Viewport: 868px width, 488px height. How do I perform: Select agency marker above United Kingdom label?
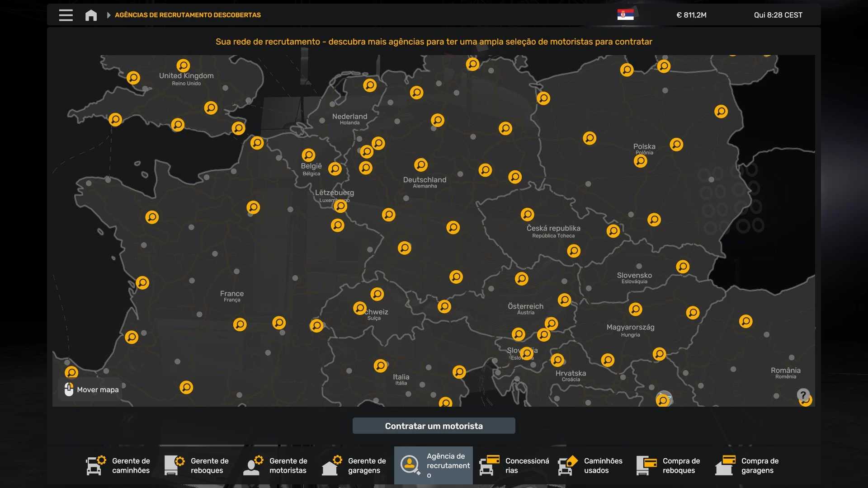(x=183, y=66)
